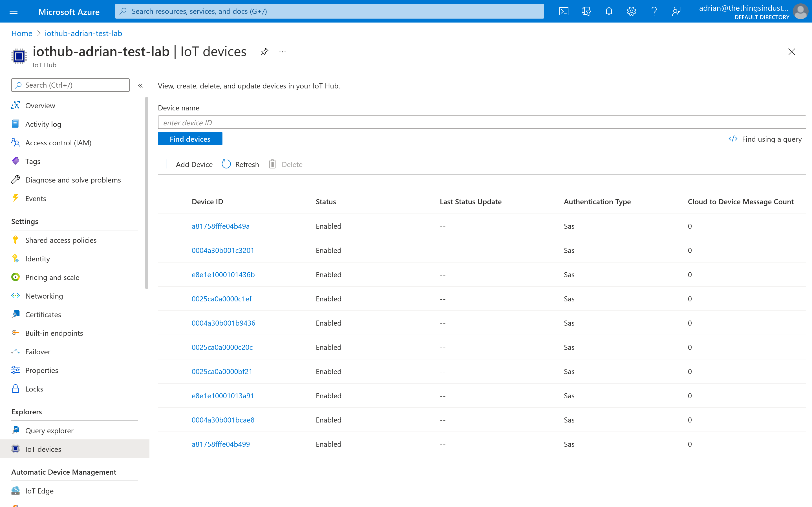Enter device ID in search field
812x507 pixels.
[x=482, y=122]
